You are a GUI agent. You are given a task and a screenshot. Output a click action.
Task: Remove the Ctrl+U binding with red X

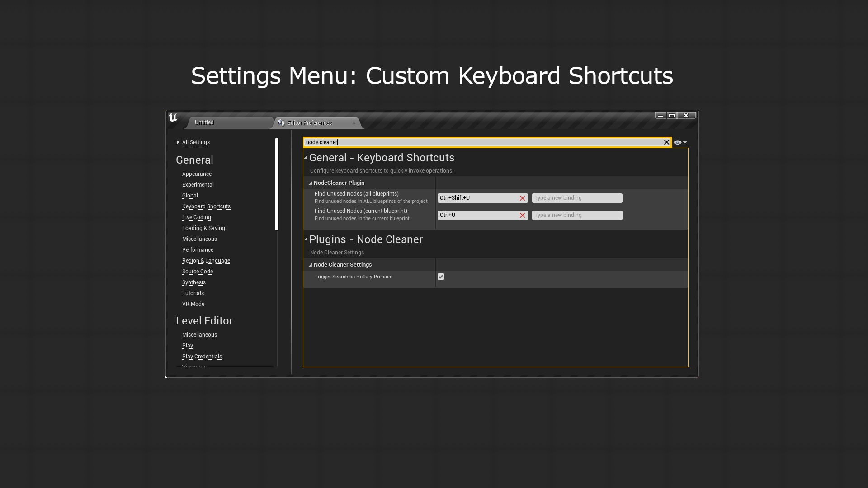point(522,216)
